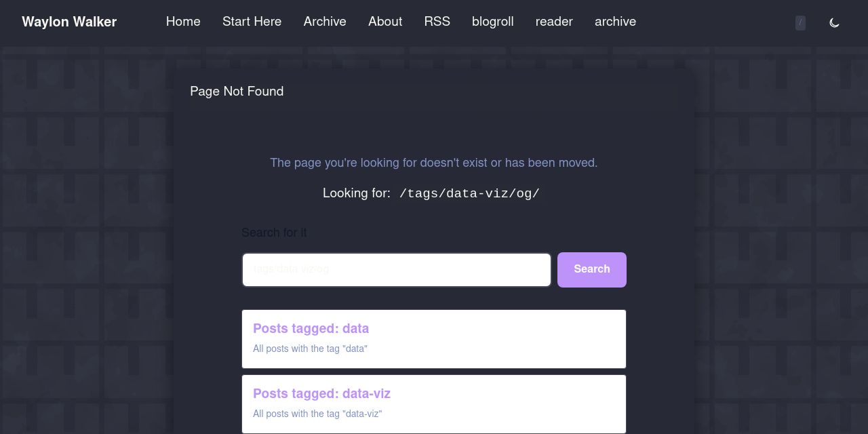The width and height of the screenshot is (868, 434).
Task: Open the slash keyboard shortcut search icon
Action: (800, 22)
